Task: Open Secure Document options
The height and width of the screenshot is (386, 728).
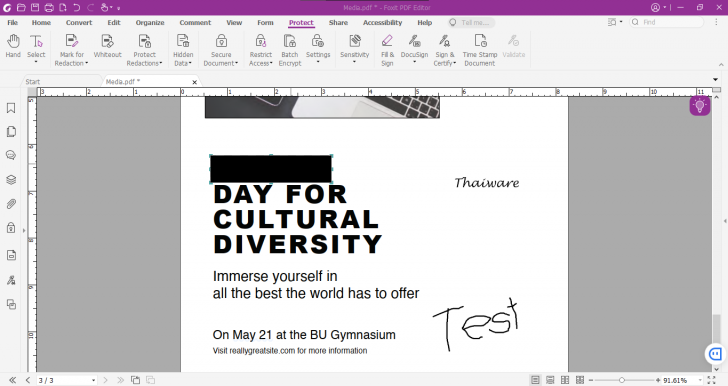Action: coord(221,50)
